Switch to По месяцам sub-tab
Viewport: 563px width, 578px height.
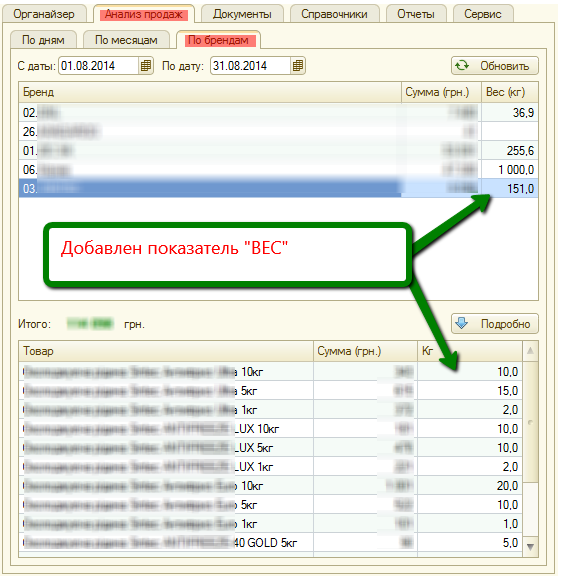tap(126, 40)
